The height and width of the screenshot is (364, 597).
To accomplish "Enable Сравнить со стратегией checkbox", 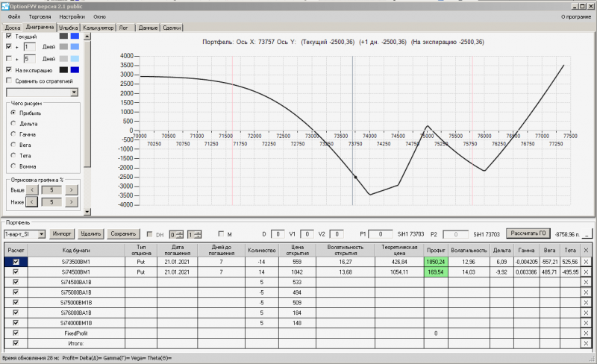I will click(x=9, y=81).
